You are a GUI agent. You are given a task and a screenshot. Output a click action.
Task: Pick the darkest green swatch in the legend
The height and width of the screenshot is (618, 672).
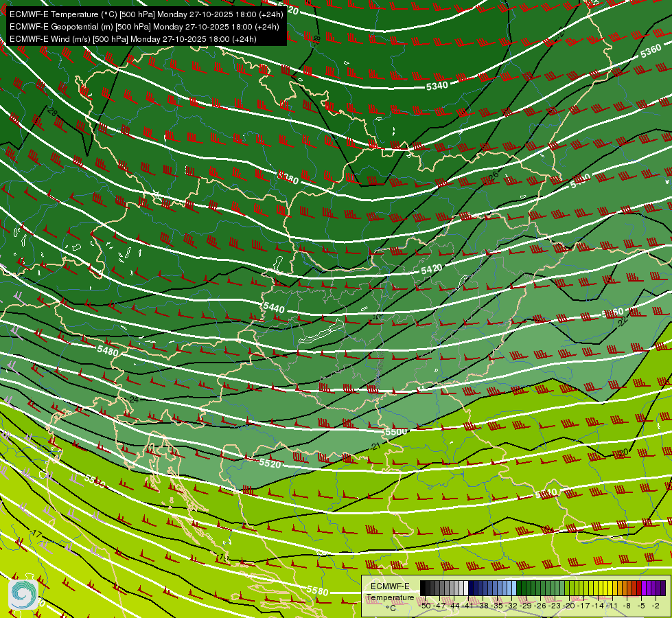(519, 588)
